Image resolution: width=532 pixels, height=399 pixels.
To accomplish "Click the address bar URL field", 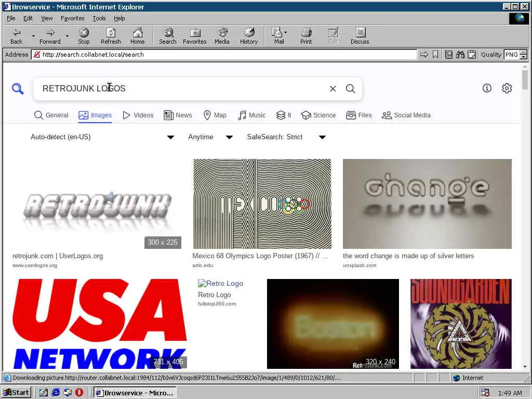I will (224, 55).
